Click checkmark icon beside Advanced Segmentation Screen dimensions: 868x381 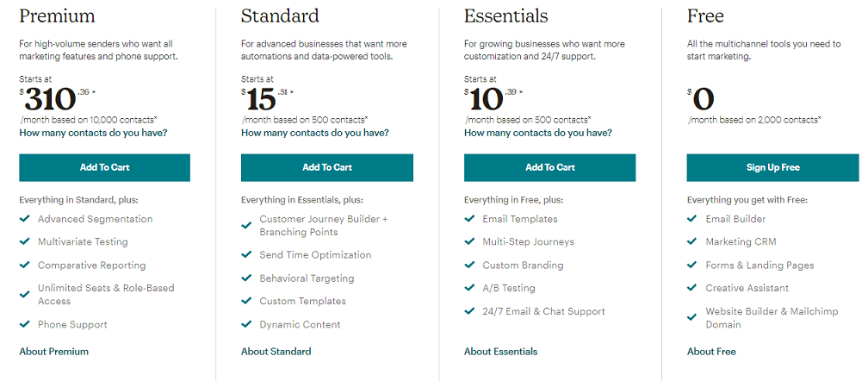[x=24, y=219]
